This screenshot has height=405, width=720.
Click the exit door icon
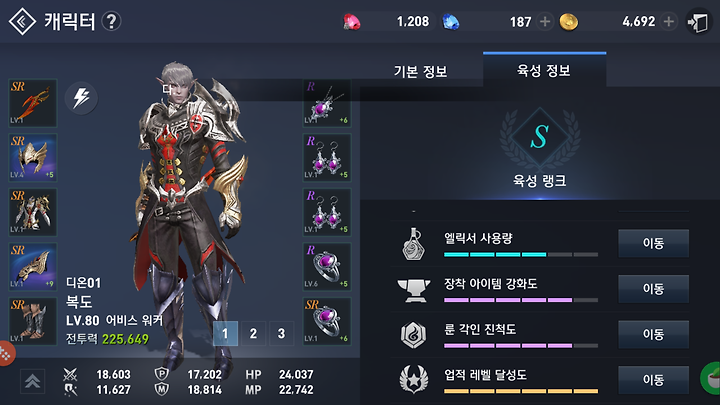click(x=698, y=22)
